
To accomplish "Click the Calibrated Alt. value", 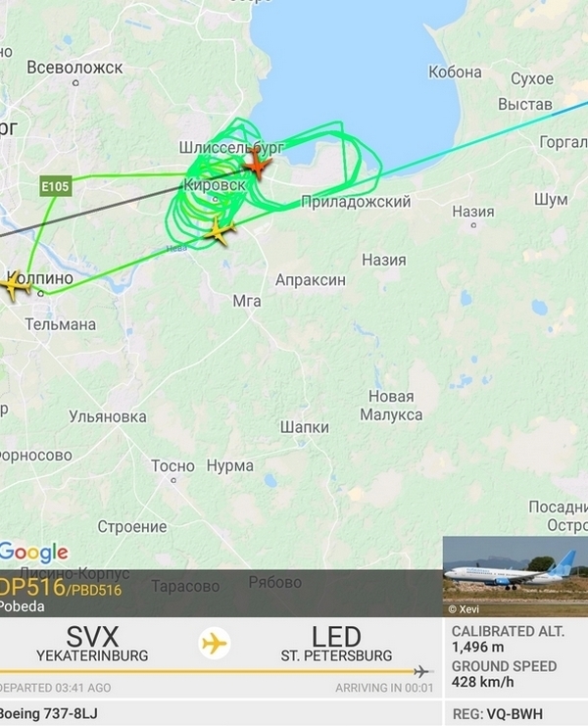I will [478, 647].
